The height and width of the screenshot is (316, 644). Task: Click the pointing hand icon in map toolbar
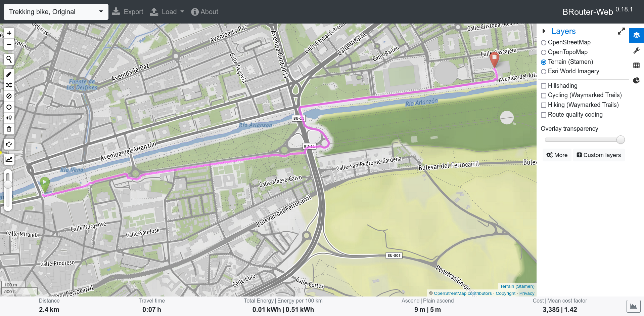click(x=9, y=144)
